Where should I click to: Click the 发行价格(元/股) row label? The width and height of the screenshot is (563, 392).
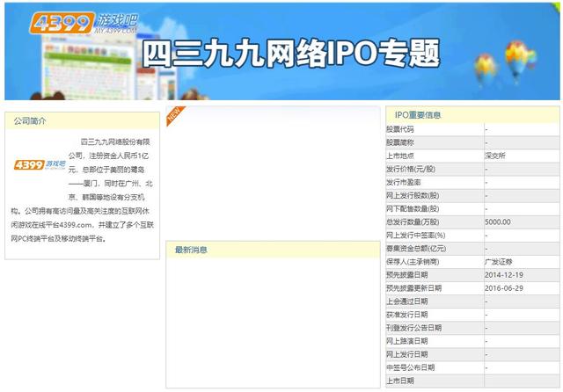point(411,169)
